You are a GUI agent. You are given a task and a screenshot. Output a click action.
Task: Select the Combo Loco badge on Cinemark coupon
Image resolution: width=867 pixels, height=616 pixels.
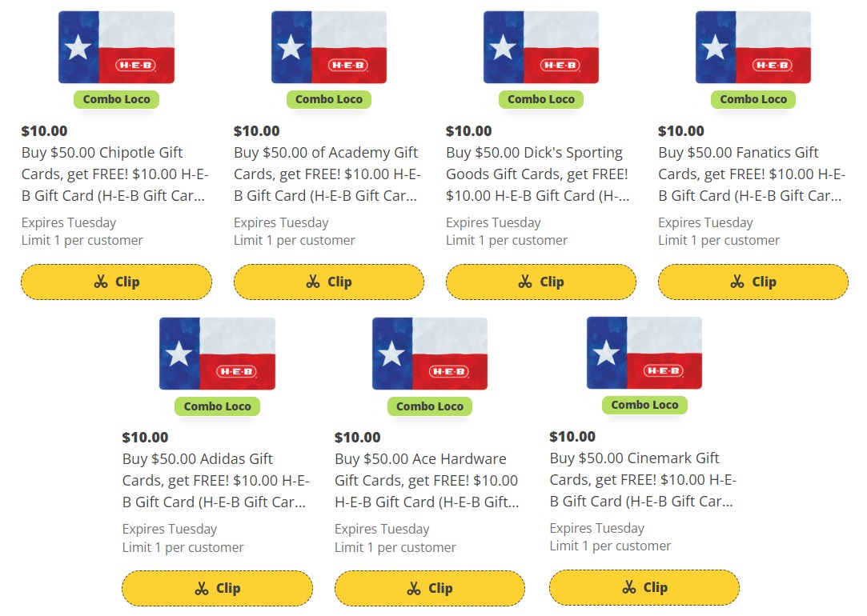click(644, 405)
